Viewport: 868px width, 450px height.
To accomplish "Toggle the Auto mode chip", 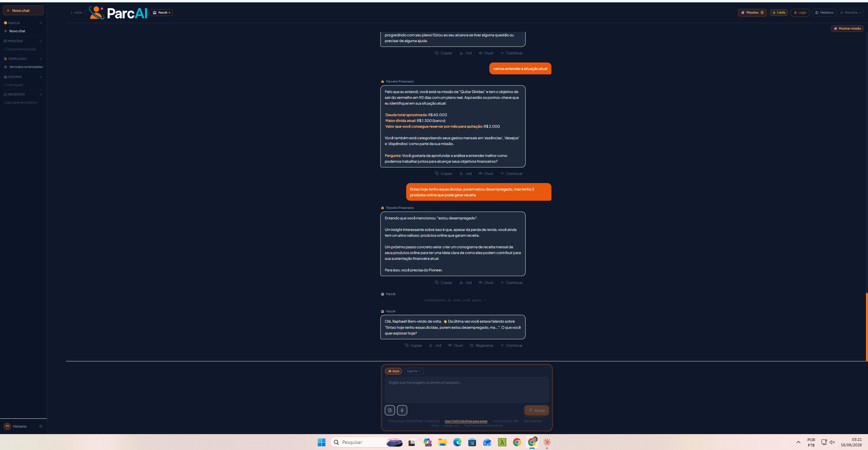I will click(393, 371).
